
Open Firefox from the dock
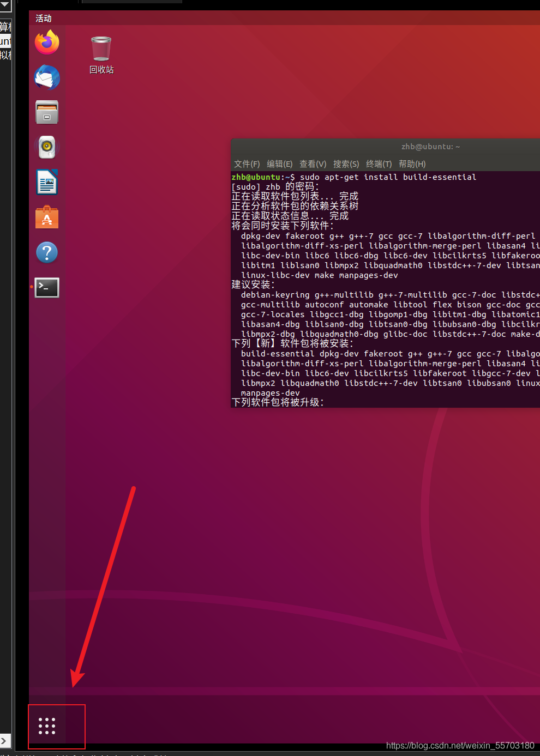46,42
